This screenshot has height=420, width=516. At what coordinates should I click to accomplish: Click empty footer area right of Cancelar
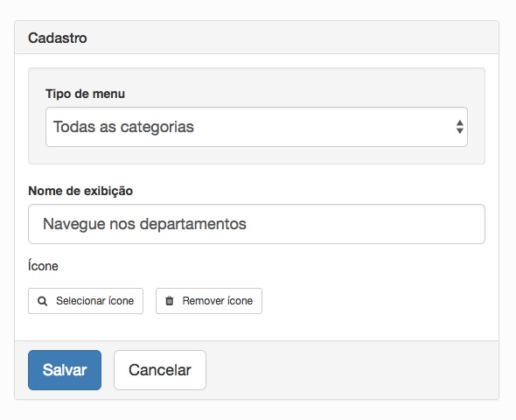(352, 370)
